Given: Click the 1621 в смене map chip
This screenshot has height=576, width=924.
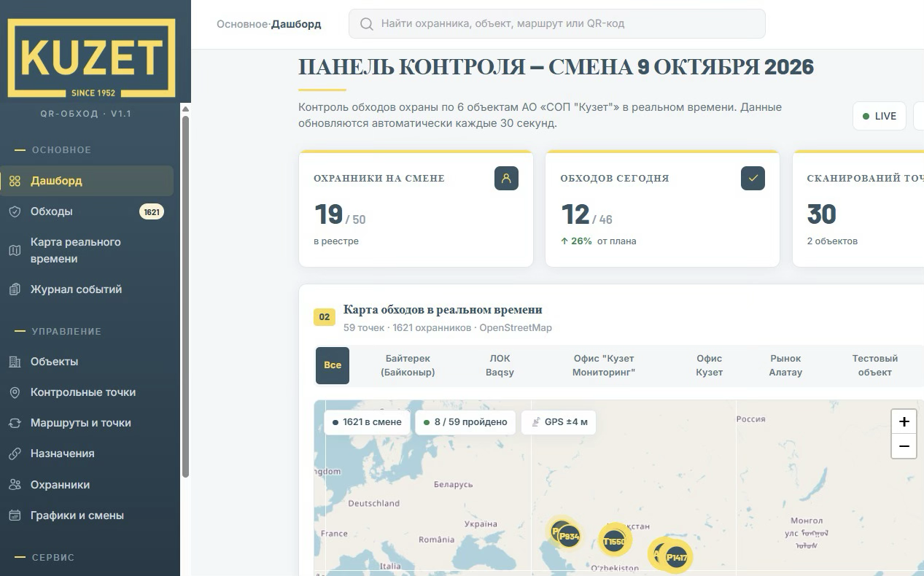Looking at the screenshot, I should pos(368,422).
